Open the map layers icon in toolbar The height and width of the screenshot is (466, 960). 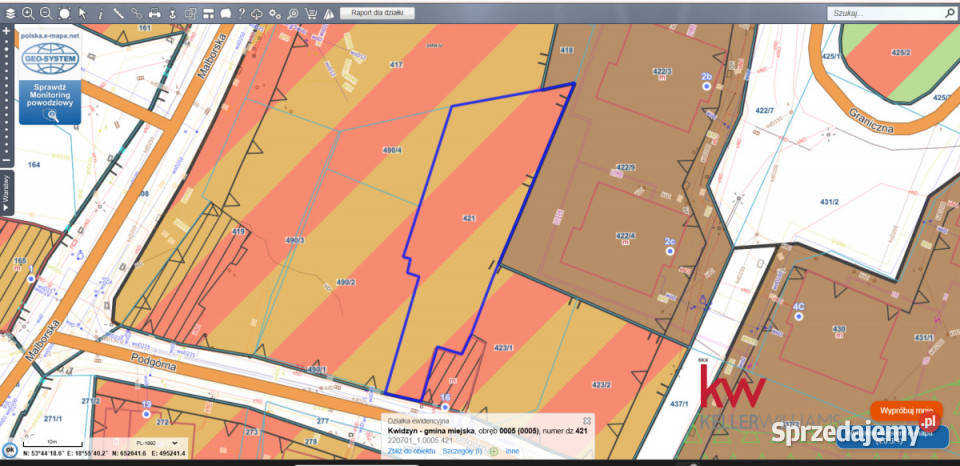click(x=9, y=13)
